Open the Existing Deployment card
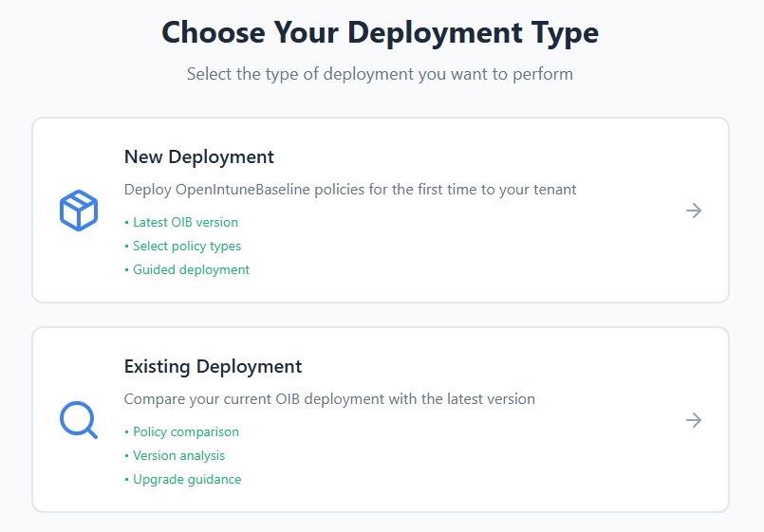Image resolution: width=764 pixels, height=532 pixels. tap(380, 420)
